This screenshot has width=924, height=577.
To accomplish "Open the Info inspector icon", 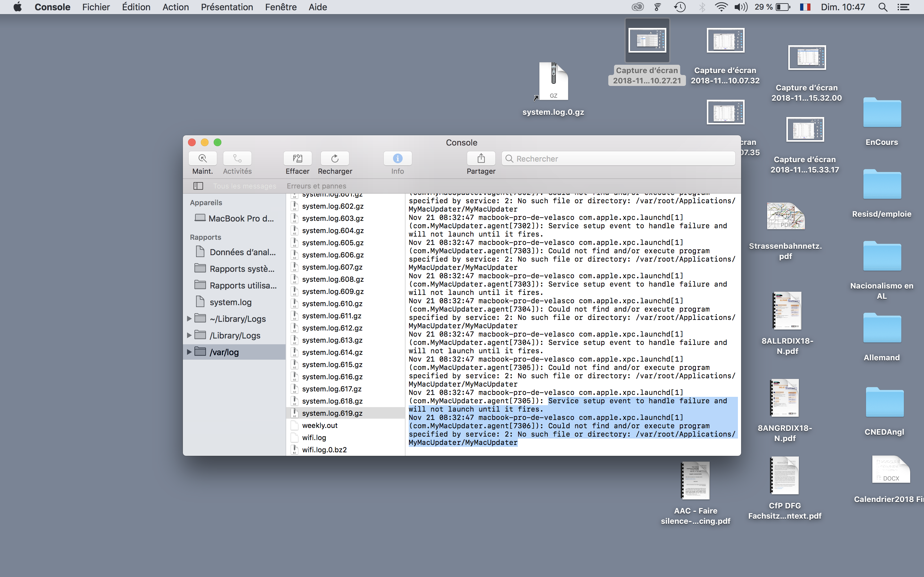I will point(398,158).
